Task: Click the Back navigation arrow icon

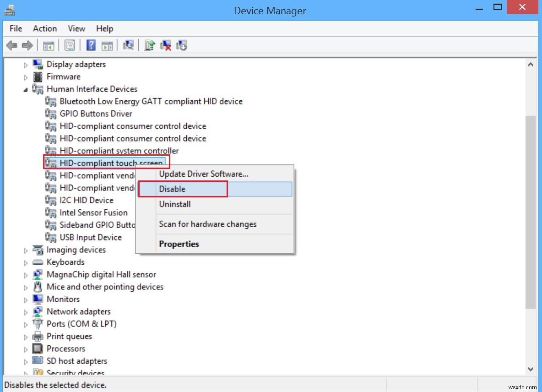Action: (x=11, y=45)
